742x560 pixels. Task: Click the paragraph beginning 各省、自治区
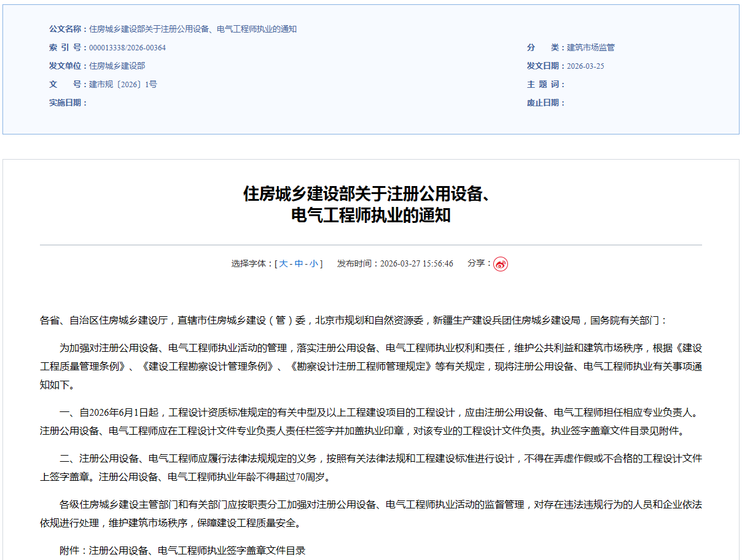[353, 321]
